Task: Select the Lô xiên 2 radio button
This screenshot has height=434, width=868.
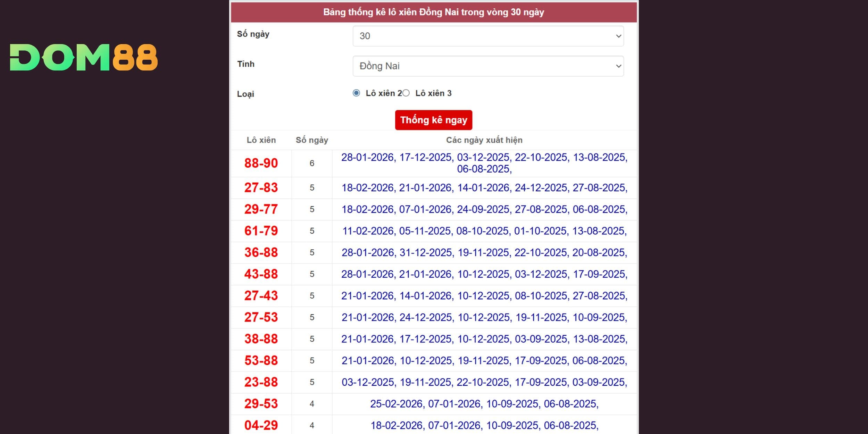Action: (x=356, y=93)
